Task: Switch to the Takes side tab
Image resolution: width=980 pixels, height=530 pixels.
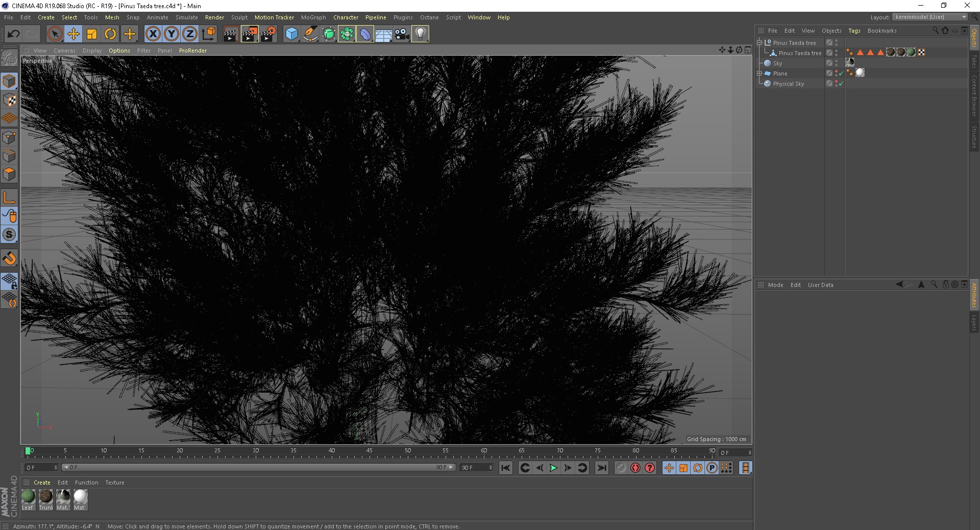Action: [974, 62]
